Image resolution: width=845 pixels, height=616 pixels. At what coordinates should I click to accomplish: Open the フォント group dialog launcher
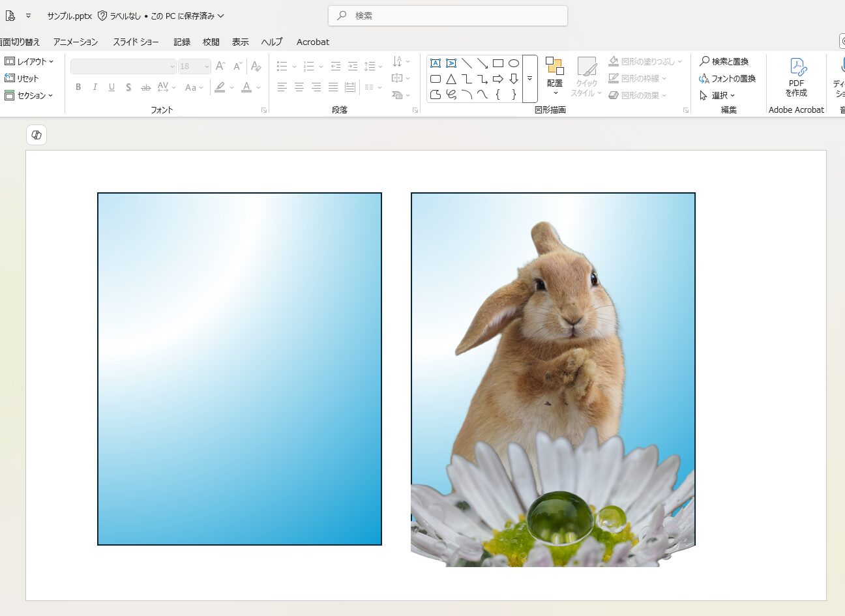pyautogui.click(x=264, y=111)
